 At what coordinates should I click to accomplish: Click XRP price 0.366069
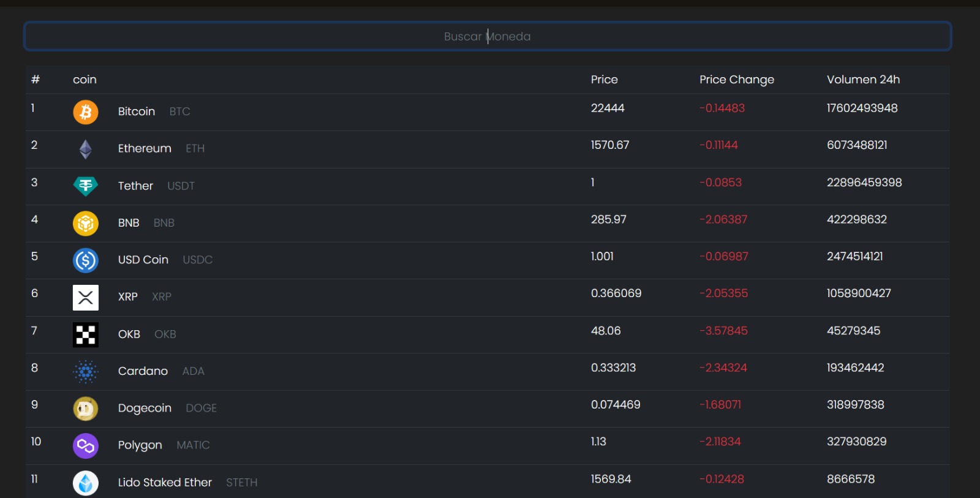[x=616, y=293]
